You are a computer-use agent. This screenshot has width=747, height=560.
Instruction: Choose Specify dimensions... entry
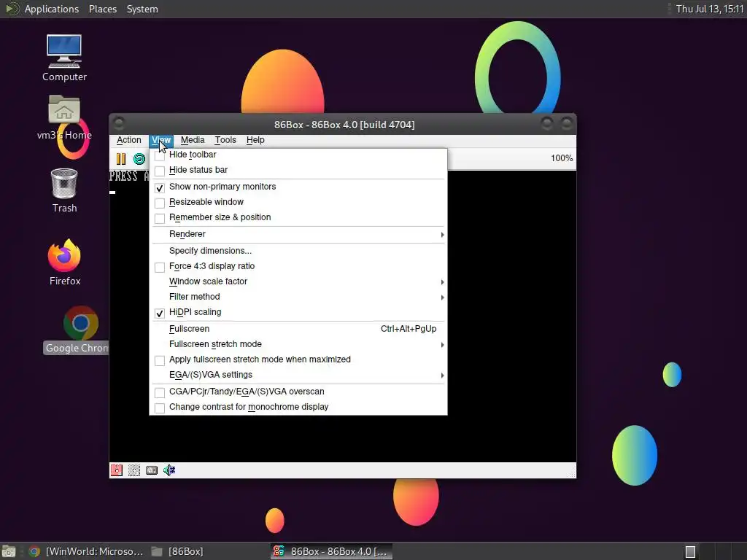[298, 251]
